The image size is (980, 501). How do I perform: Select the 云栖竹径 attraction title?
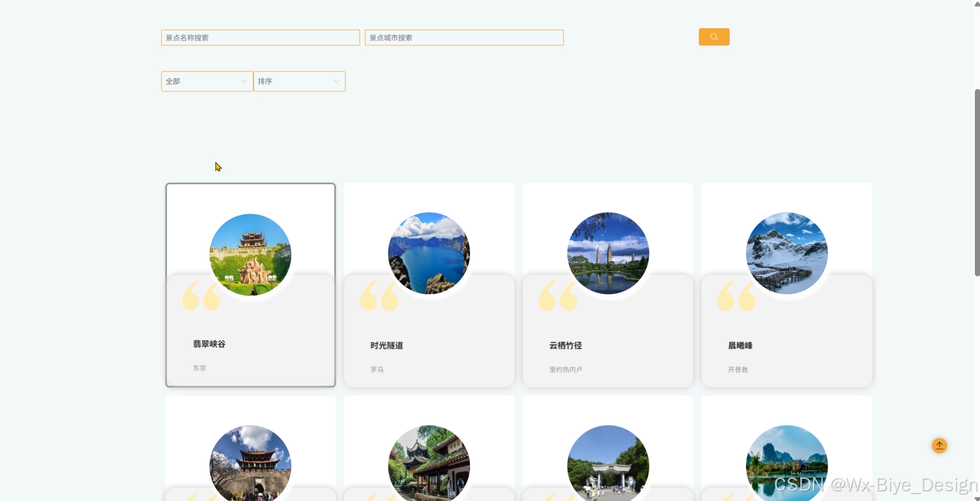point(566,346)
